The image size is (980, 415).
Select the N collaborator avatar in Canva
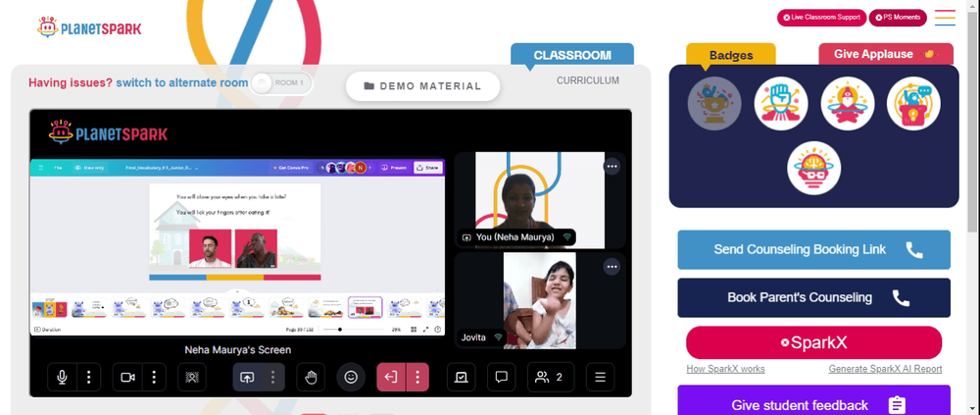[x=360, y=168]
